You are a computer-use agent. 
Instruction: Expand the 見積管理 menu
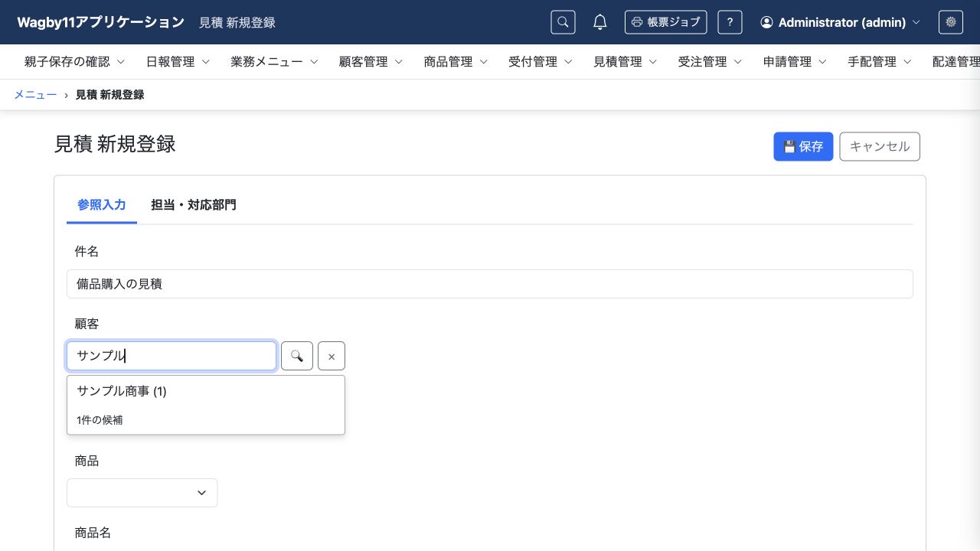click(x=626, y=62)
